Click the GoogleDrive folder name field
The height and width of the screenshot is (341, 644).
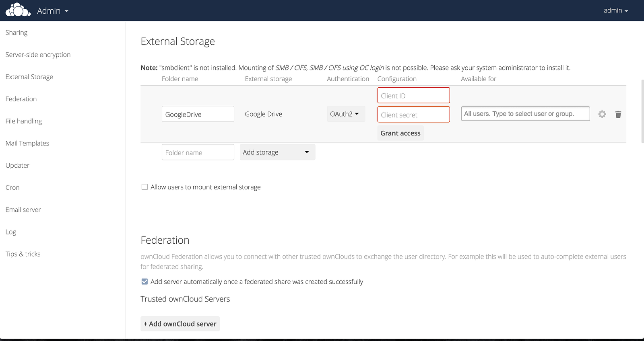[198, 114]
